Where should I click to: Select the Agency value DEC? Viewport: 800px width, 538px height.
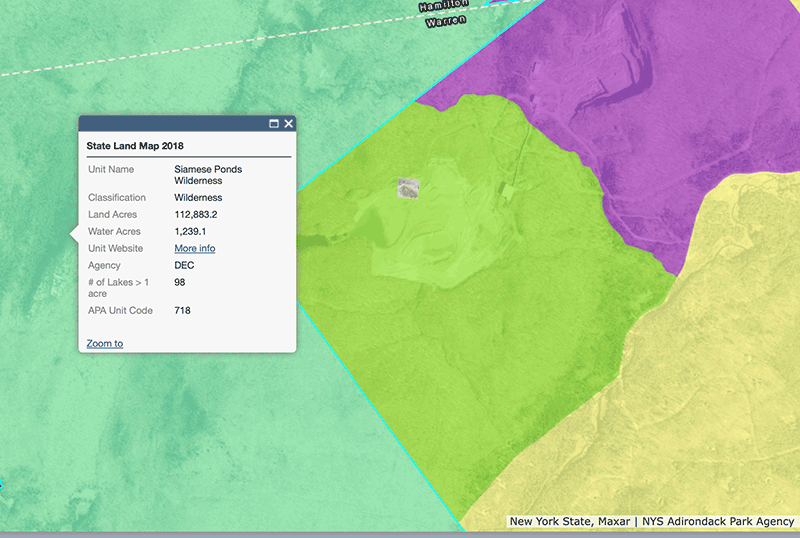pos(184,265)
